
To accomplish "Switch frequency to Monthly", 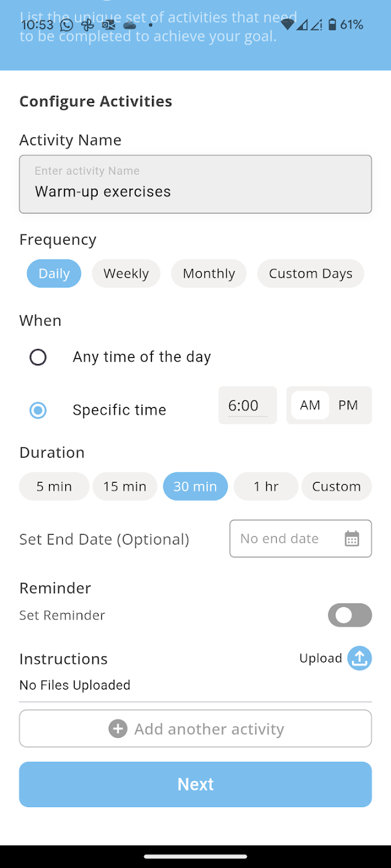I will [209, 273].
